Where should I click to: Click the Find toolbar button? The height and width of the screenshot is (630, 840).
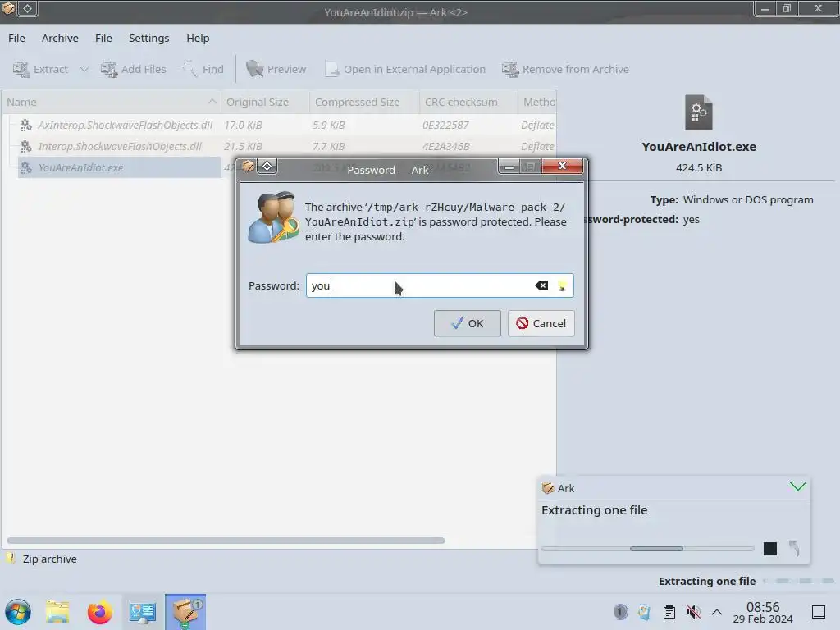click(203, 69)
